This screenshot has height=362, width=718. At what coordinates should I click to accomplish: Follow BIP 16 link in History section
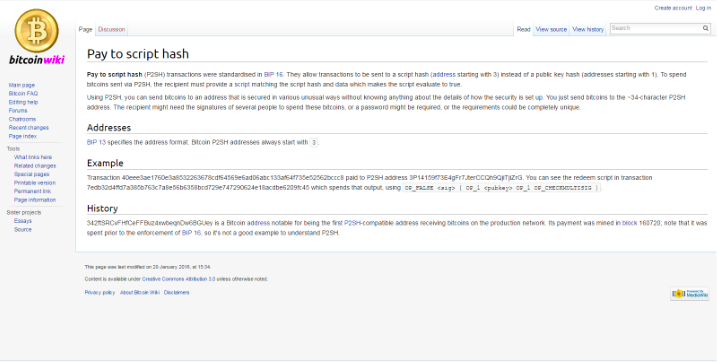191,233
